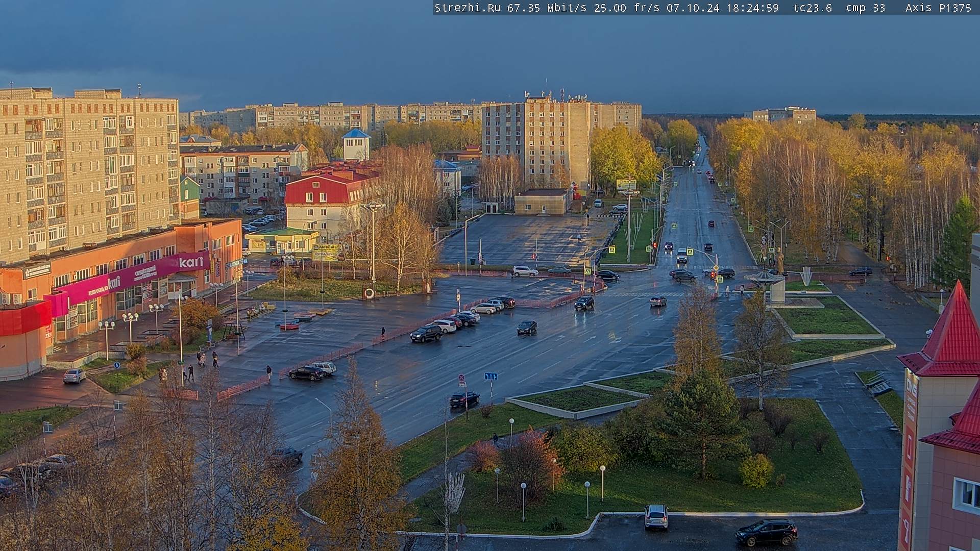Click the "Axis P1375" camera model text
The width and height of the screenshot is (980, 551).
point(938,8)
